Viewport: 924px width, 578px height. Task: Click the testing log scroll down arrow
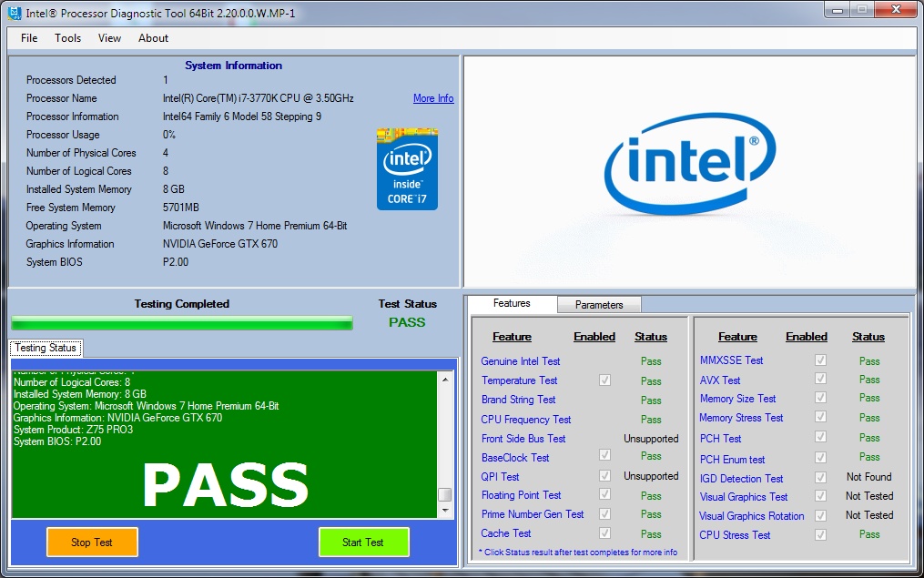(445, 511)
